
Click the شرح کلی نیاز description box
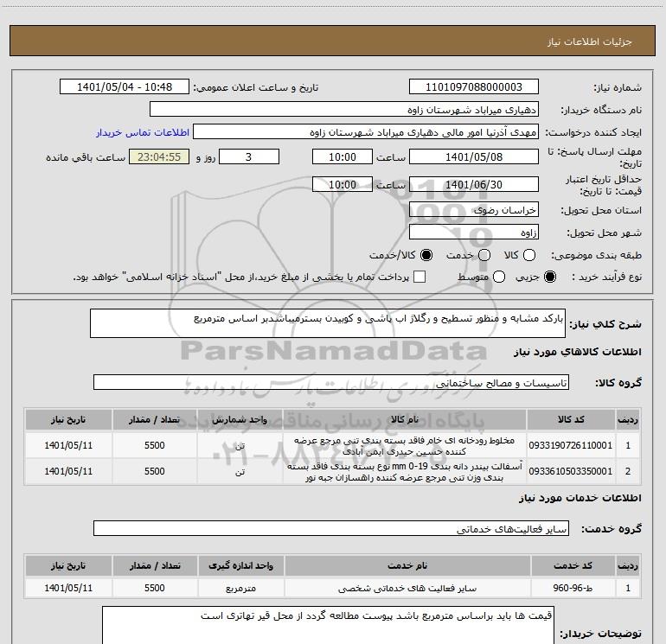328,323
